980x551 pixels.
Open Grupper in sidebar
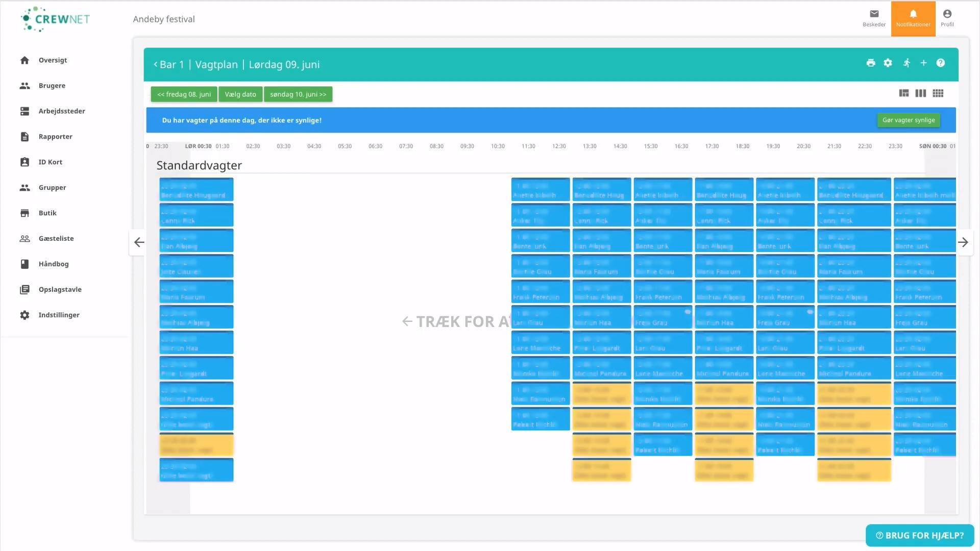(x=52, y=188)
